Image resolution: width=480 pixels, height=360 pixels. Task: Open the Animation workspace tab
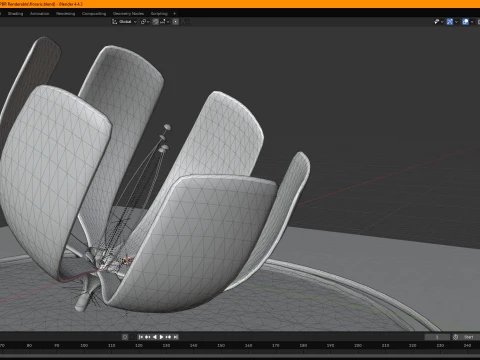coord(39,14)
